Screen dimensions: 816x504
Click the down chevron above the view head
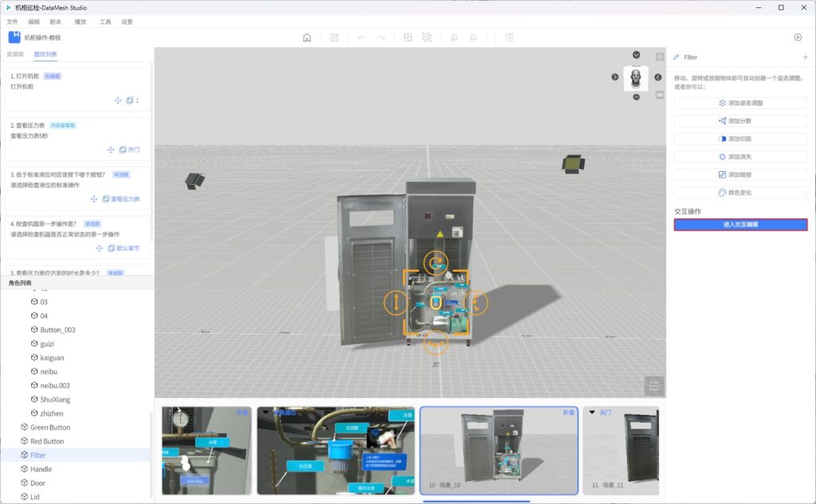pos(636,55)
